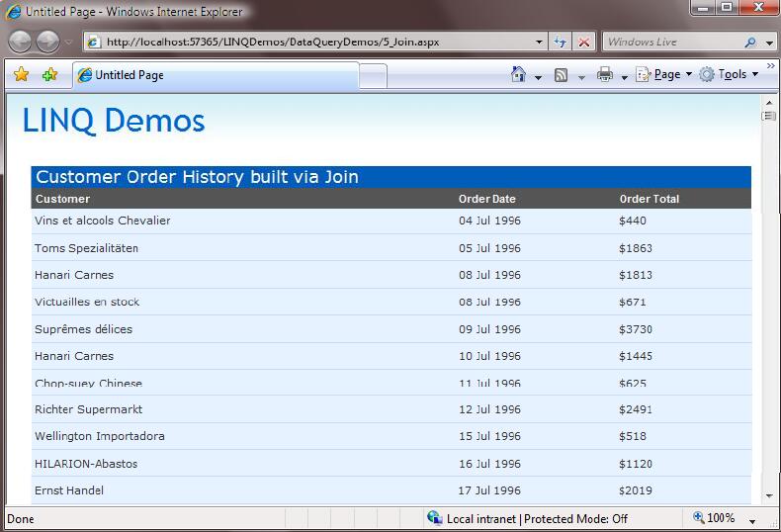Click the $2019 order total
Image resolution: width=781 pixels, height=532 pixels.
tap(636, 490)
